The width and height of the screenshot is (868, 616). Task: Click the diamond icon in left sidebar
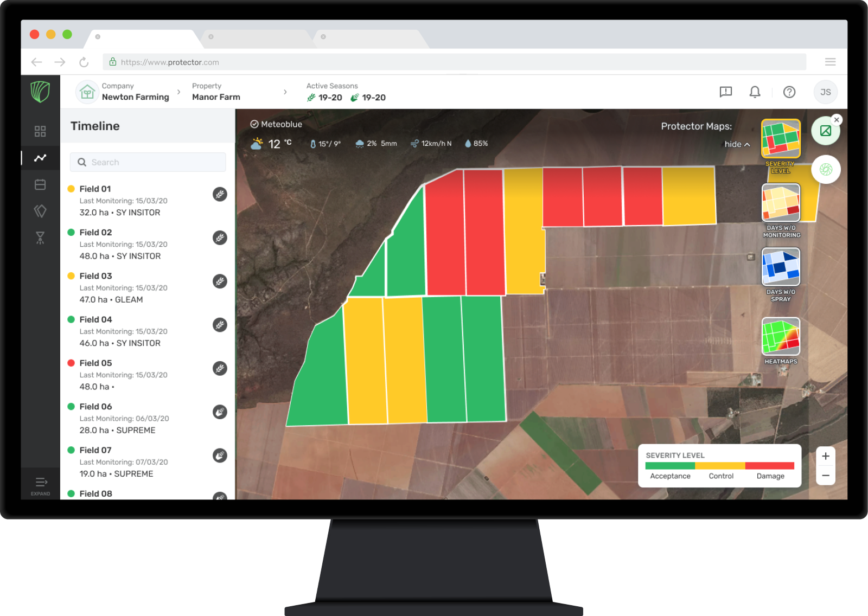[40, 211]
